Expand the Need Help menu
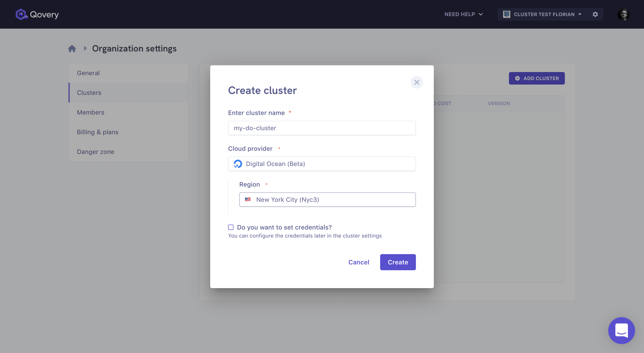The width and height of the screenshot is (644, 353). (x=464, y=14)
